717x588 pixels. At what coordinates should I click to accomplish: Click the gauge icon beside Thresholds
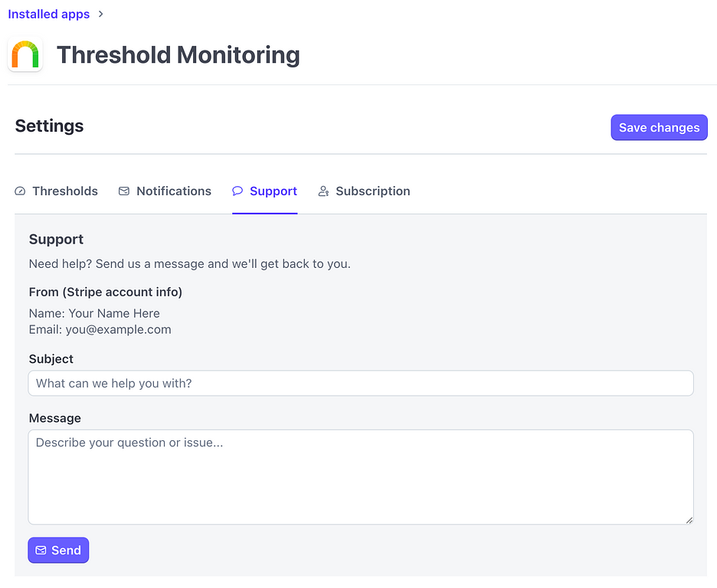21,191
